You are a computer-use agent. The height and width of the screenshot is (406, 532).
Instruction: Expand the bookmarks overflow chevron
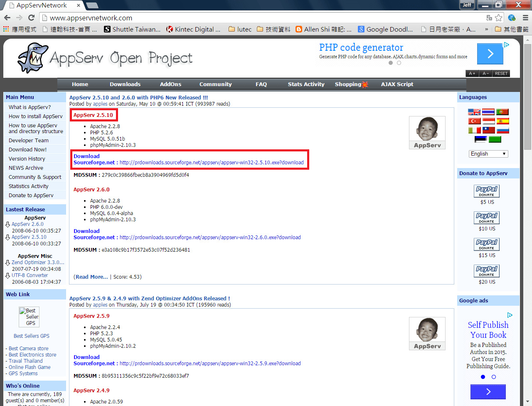click(486, 29)
